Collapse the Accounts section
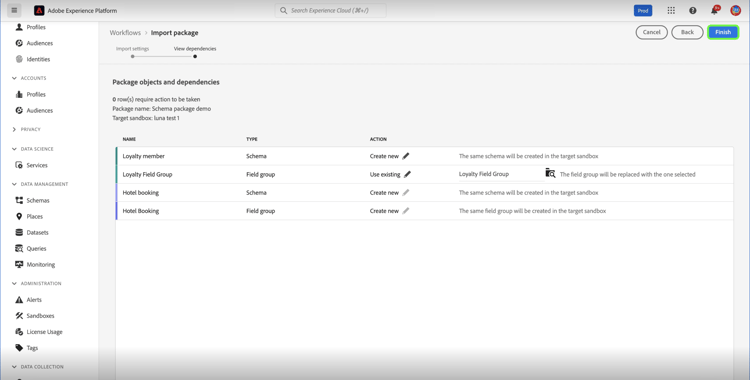This screenshot has height=380, width=750. click(x=14, y=78)
